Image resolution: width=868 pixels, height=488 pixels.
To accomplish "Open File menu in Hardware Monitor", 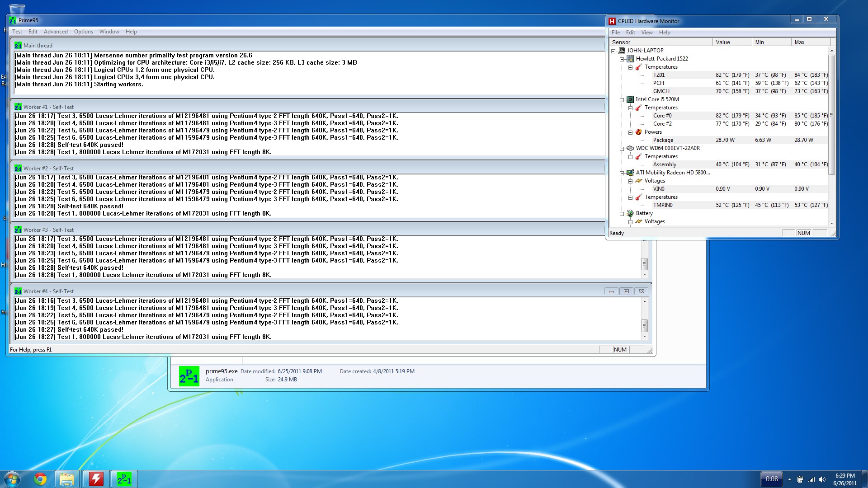I will click(616, 33).
